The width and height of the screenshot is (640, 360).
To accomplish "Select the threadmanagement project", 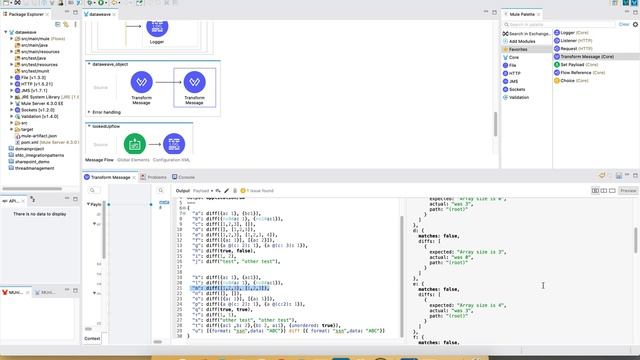I will point(31,168).
